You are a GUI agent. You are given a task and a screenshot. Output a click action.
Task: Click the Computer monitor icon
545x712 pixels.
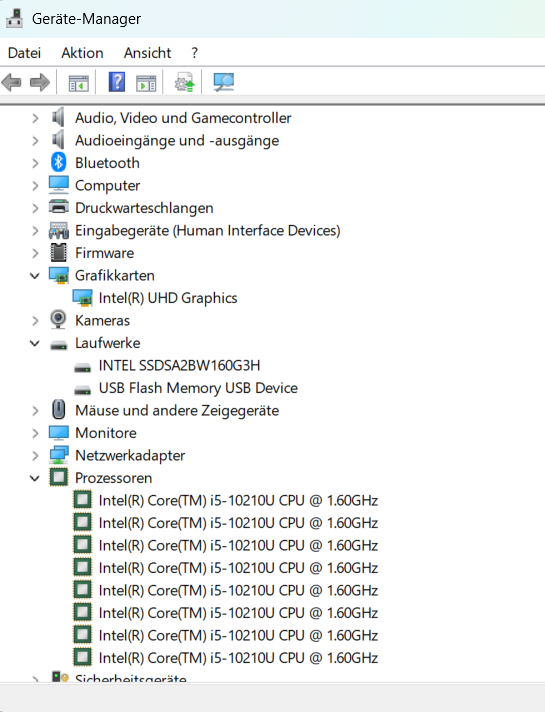tap(59, 185)
